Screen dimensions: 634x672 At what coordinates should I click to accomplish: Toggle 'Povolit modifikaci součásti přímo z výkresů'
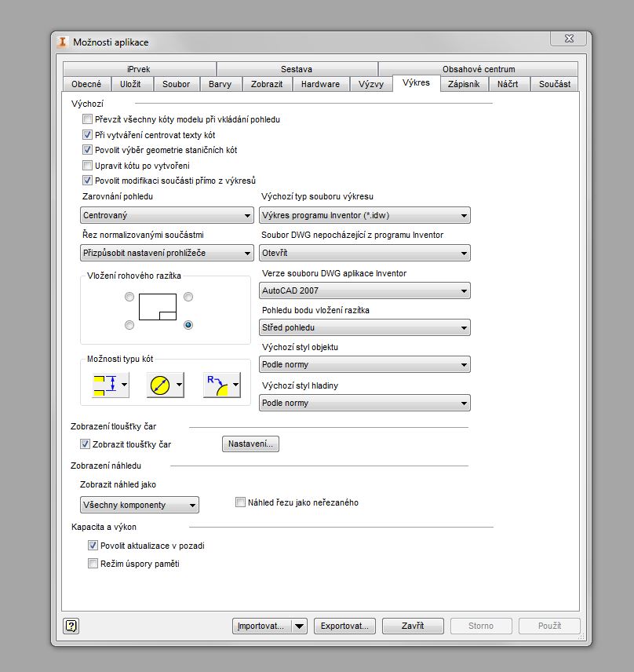[87, 181]
